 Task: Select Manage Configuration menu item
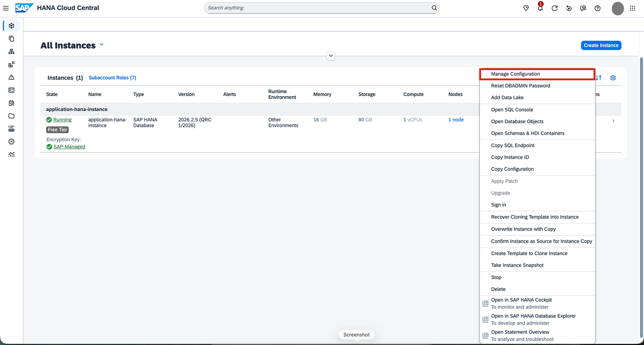(537, 74)
